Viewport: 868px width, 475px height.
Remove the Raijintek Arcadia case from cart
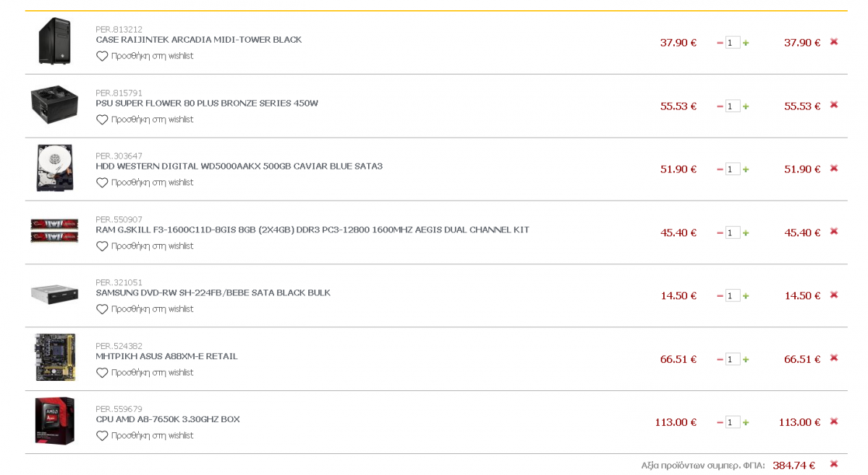(x=833, y=42)
